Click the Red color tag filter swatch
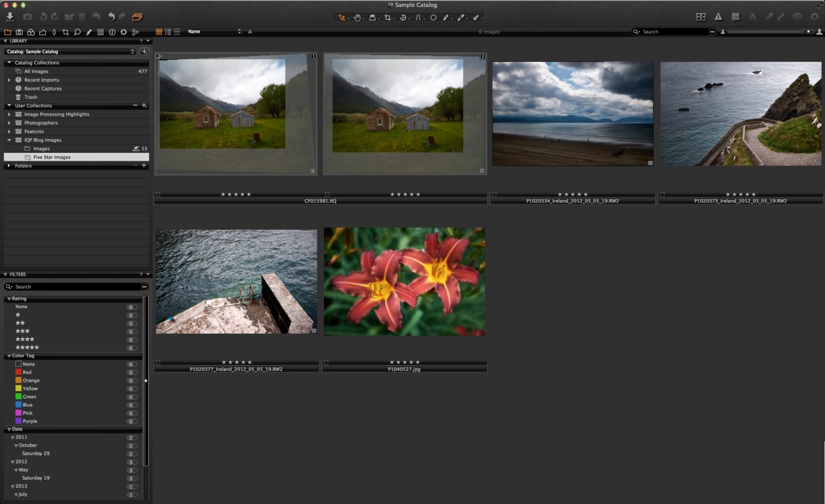 pos(18,372)
